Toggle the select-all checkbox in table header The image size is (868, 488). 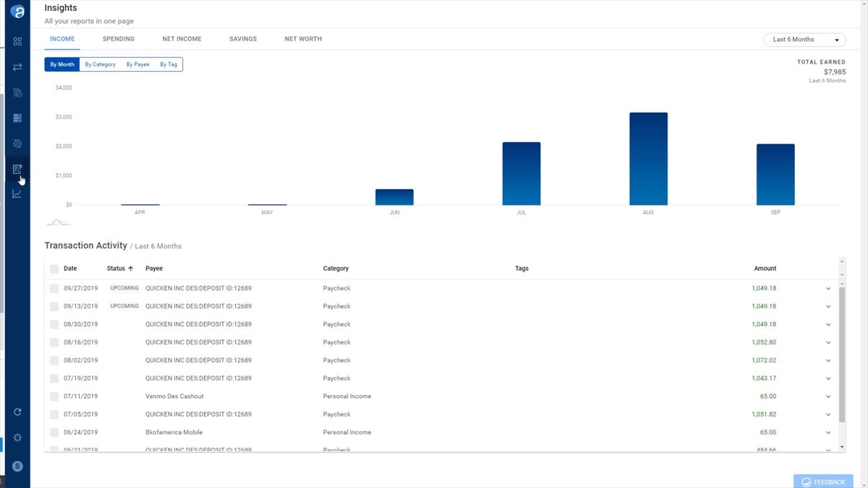tap(54, 269)
